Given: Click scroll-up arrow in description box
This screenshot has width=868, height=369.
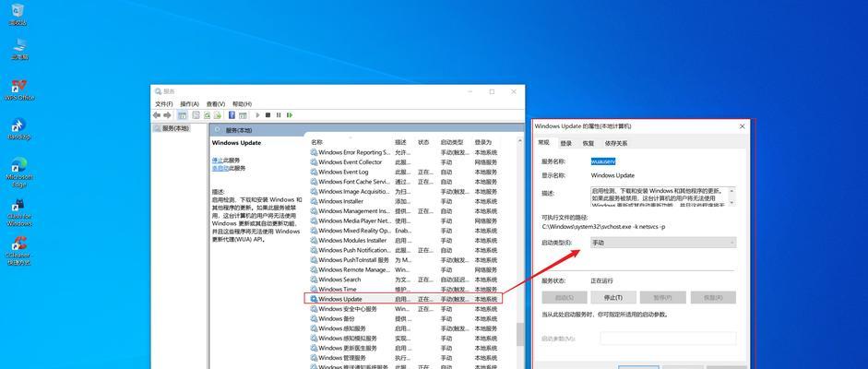Looking at the screenshot, I should click(731, 191).
